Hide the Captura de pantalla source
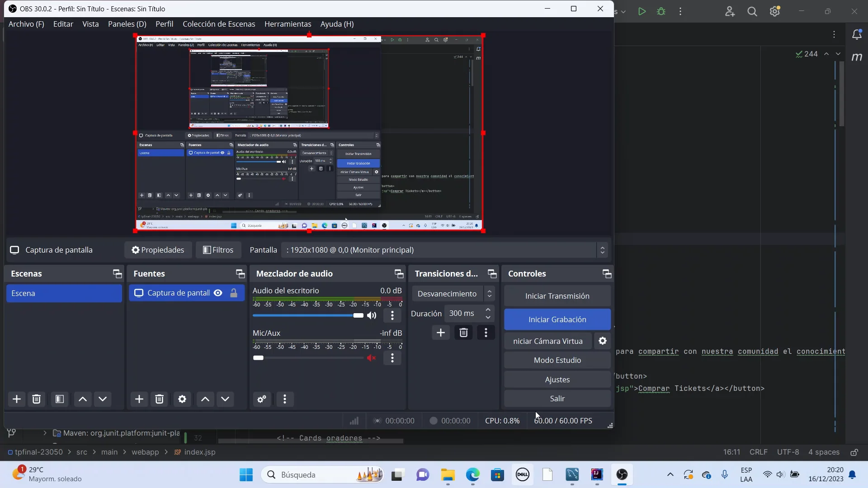The height and width of the screenshot is (488, 868). 218,293
